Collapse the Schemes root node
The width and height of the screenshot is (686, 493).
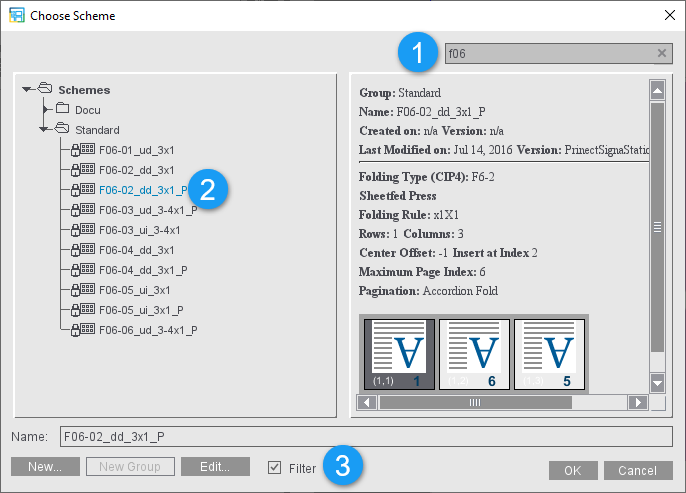tap(27, 90)
